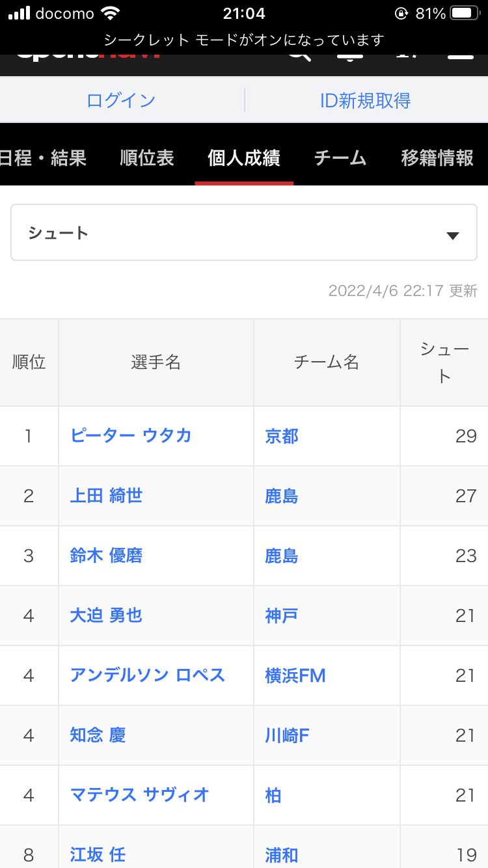Tap player マテウス サヴィオ
488x868 pixels.
[x=140, y=795]
